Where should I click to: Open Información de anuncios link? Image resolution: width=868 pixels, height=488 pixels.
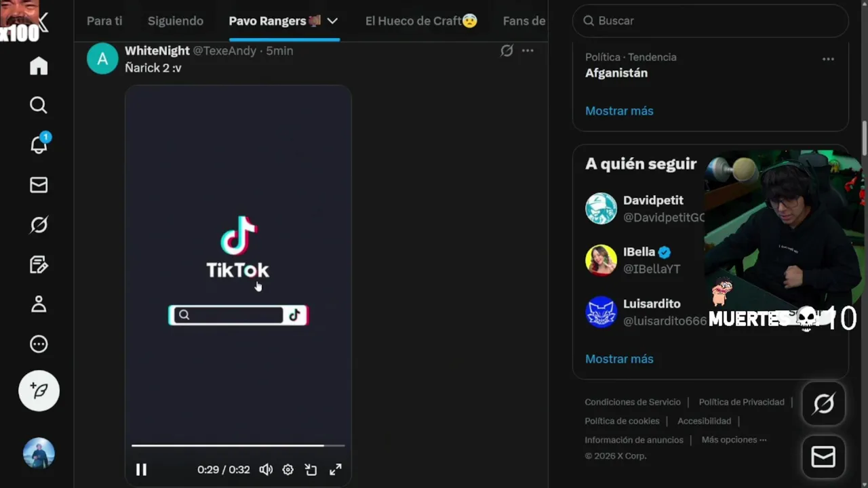[634, 440]
